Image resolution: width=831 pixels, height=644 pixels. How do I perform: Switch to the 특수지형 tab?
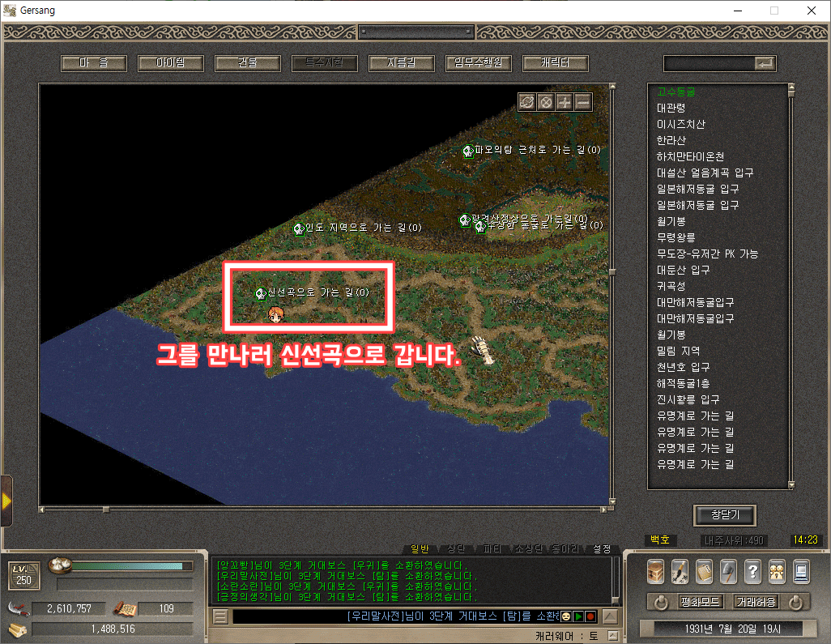point(324,63)
